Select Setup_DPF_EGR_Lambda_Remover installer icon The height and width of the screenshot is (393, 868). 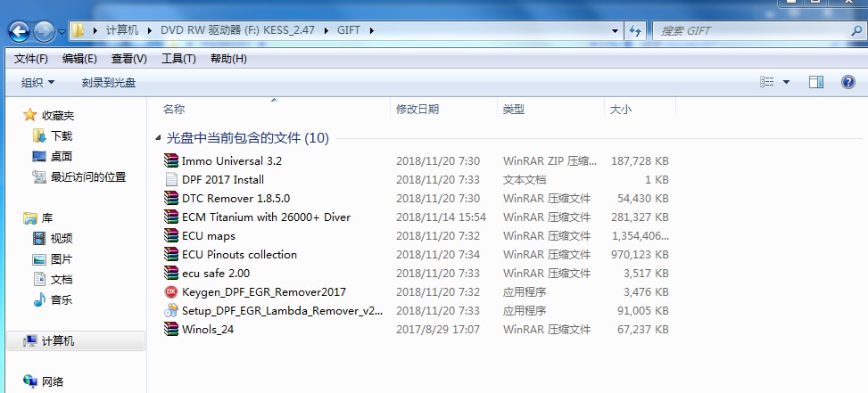coord(171,311)
